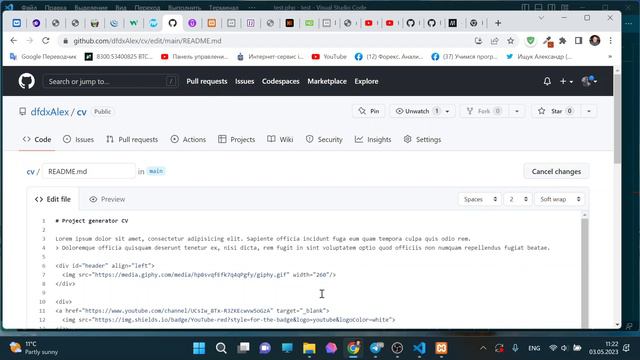The width and height of the screenshot is (640, 360).
Task: Open the repository Settings tab
Action: tap(422, 139)
